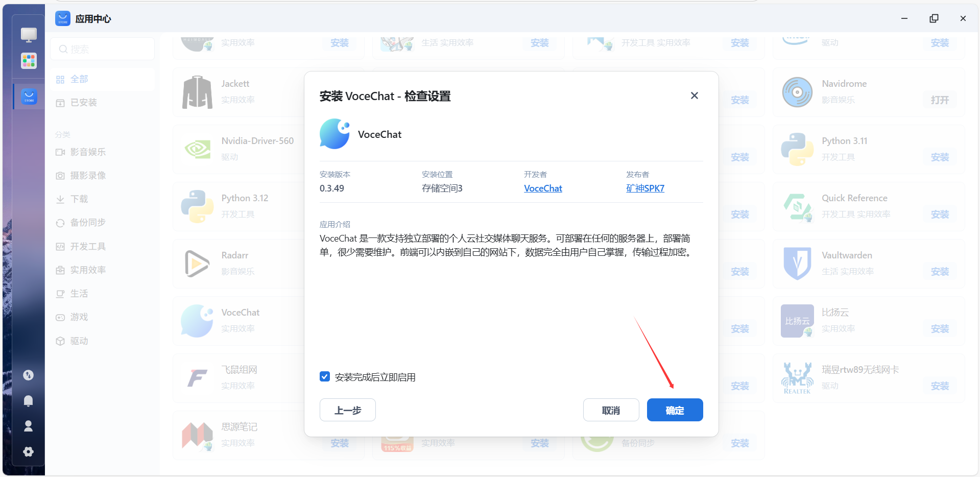The image size is (980, 477).
Task: Select the 驱动 category
Action: coord(103,341)
